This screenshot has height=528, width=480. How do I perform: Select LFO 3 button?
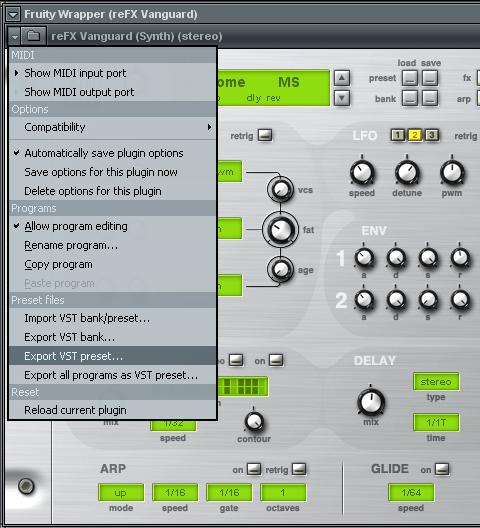(x=431, y=135)
